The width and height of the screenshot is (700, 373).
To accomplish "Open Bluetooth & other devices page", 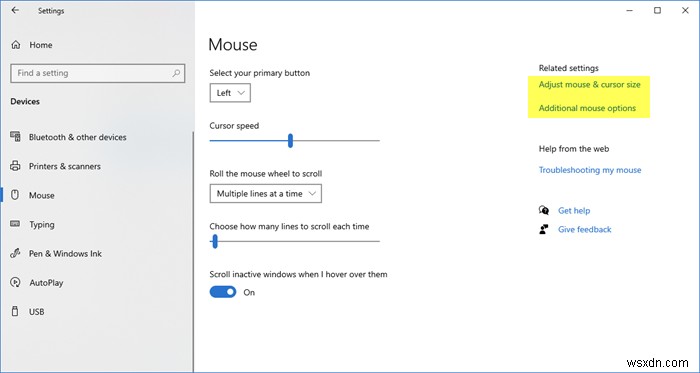I will (78, 137).
